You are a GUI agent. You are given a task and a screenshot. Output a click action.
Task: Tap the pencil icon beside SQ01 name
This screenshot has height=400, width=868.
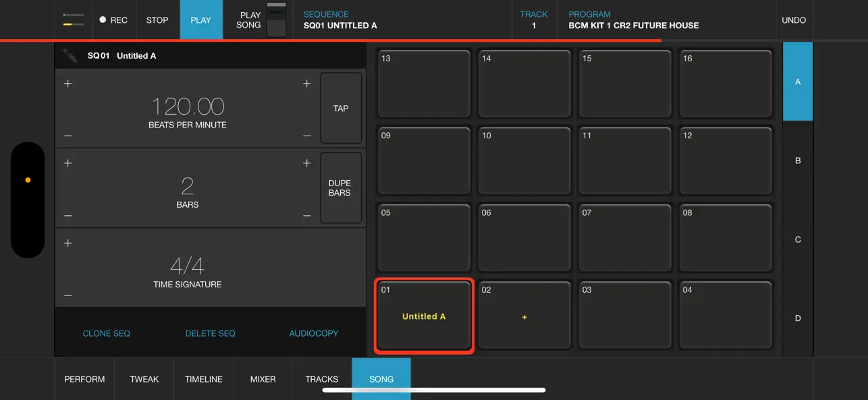click(70, 55)
